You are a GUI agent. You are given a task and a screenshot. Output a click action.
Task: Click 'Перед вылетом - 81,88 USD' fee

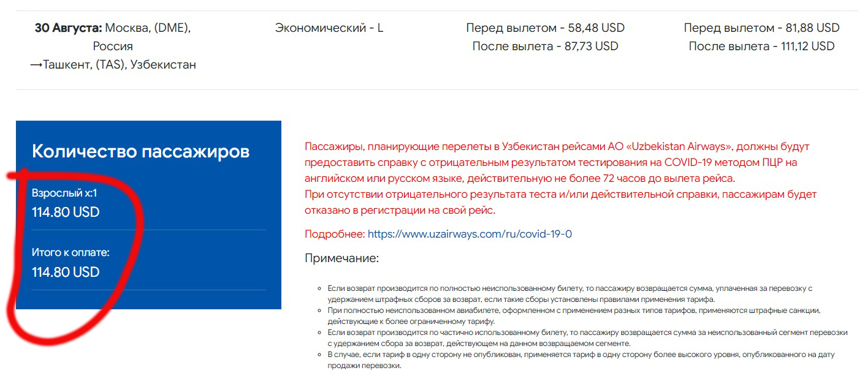tap(761, 28)
